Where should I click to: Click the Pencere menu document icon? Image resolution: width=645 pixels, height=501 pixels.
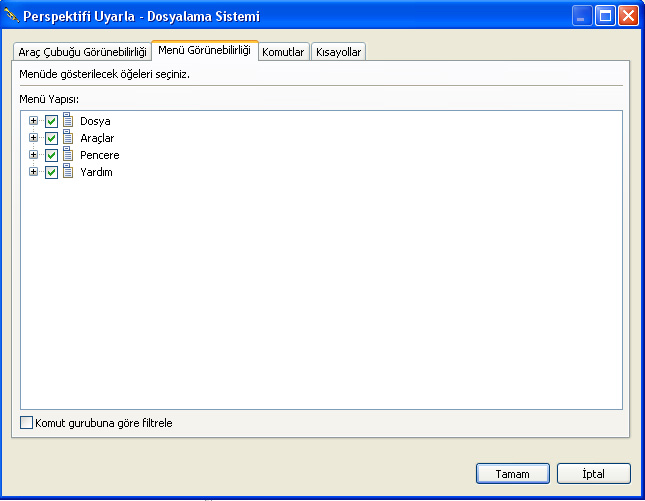pos(68,155)
